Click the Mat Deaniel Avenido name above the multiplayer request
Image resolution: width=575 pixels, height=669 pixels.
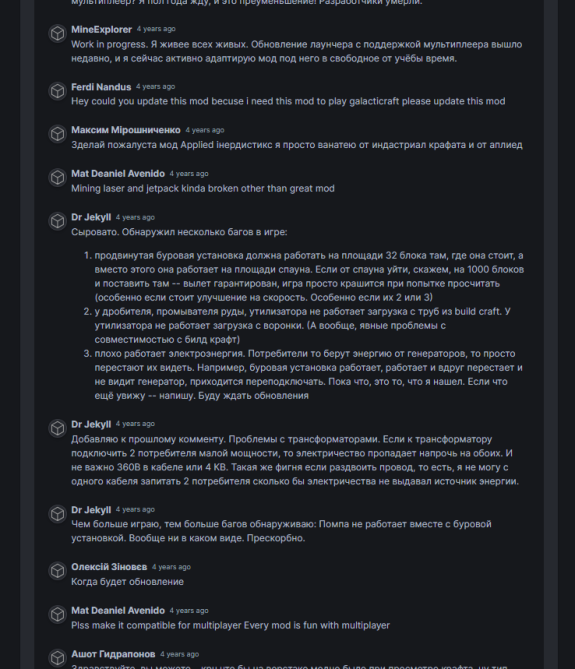tap(118, 611)
